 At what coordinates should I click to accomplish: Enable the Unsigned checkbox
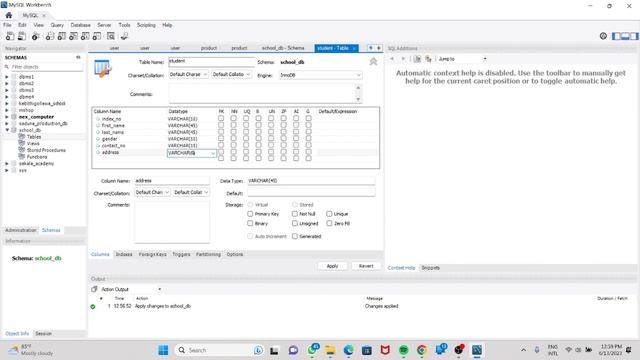pos(295,223)
